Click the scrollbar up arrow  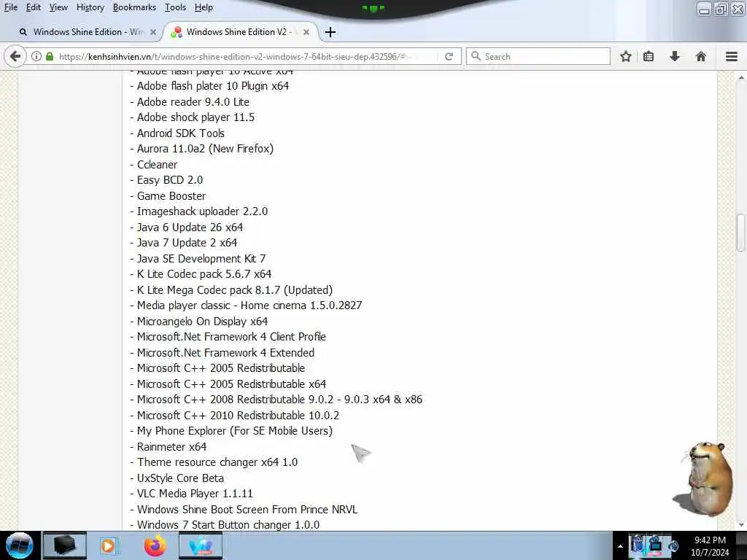coord(741,77)
